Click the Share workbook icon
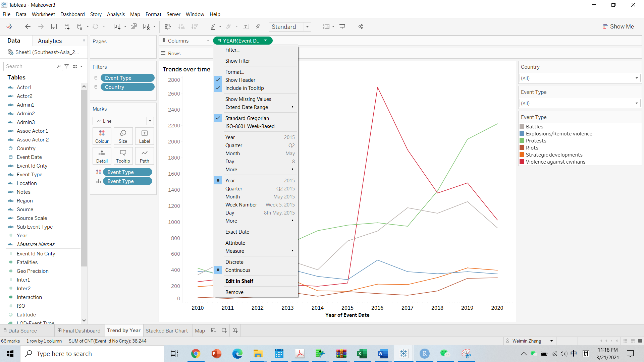This screenshot has height=362, width=644. click(361, 27)
